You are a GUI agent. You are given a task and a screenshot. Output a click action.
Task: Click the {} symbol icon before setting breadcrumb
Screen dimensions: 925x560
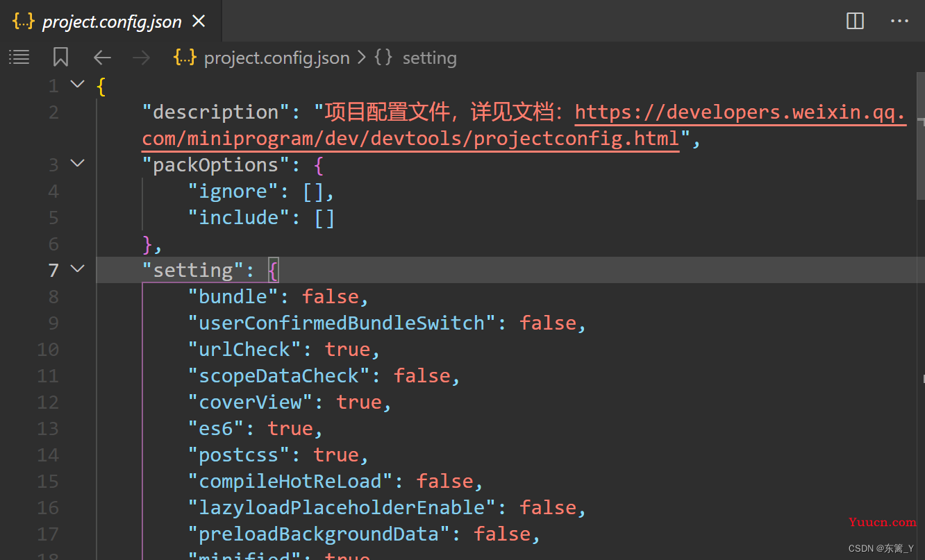[x=383, y=58]
